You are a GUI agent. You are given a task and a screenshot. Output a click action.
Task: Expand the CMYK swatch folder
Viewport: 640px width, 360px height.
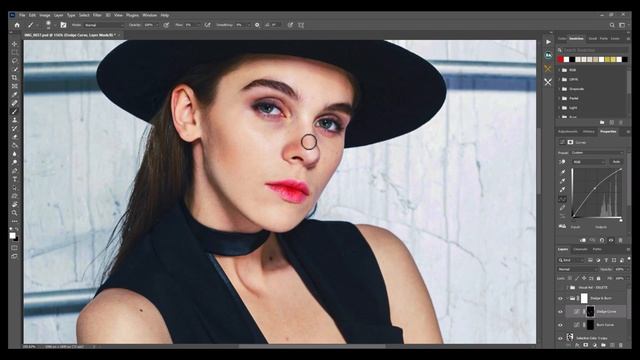pos(559,79)
